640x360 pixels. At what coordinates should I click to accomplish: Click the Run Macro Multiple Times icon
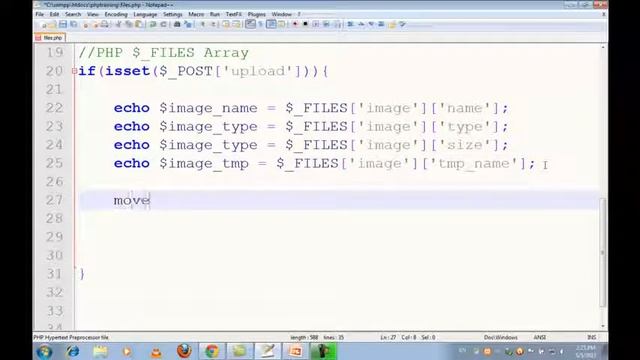(327, 24)
